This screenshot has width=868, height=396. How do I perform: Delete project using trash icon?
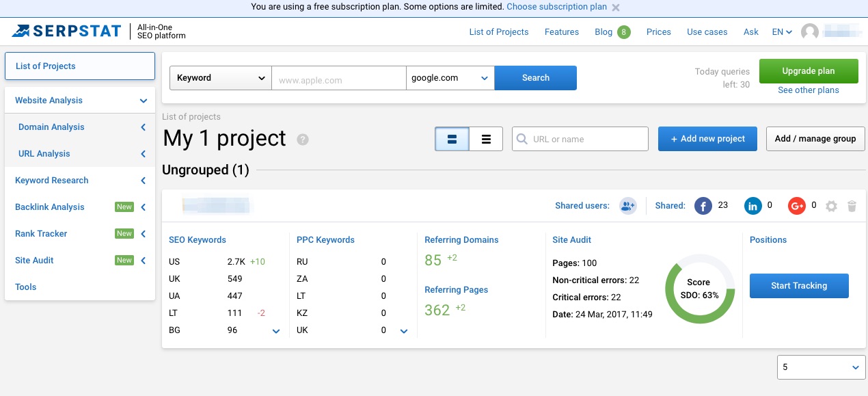coord(852,206)
